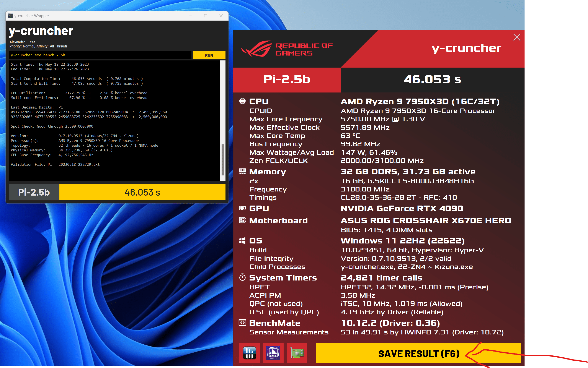The width and height of the screenshot is (588, 368).
Task: Click the '147 W, 61.46%' wattage value
Action: (369, 153)
